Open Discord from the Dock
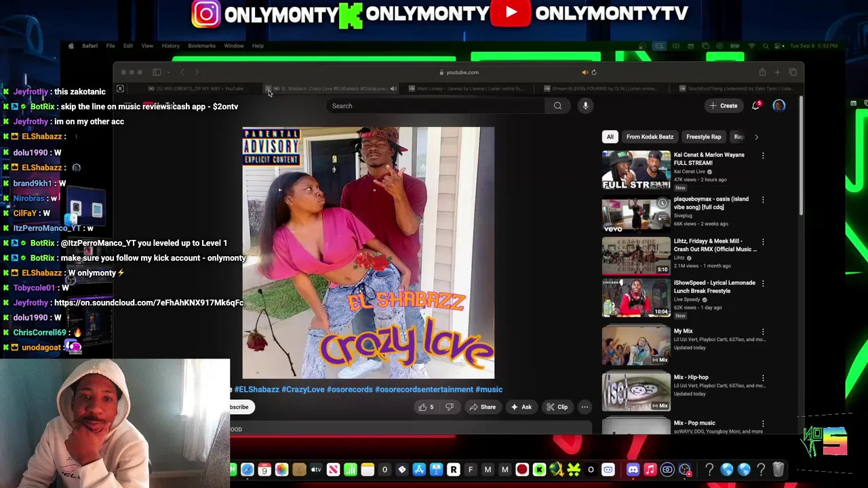Viewport: 868px width, 488px height. pos(633,470)
